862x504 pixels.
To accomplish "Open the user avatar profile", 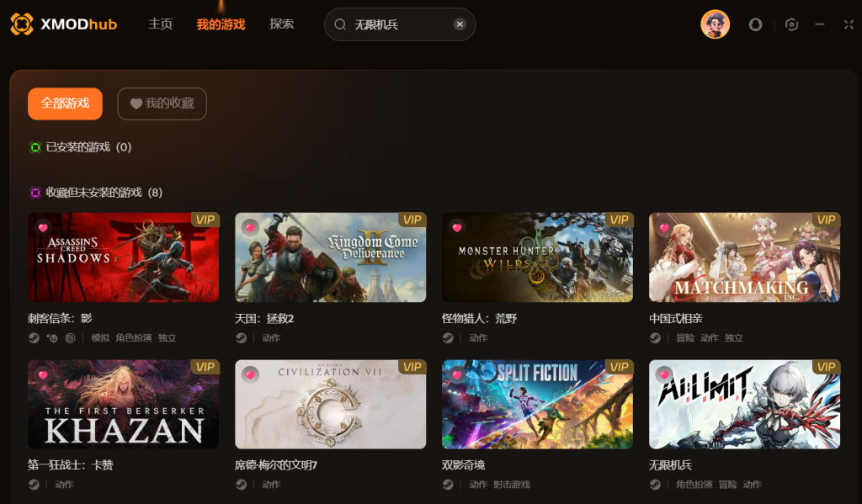I will (715, 24).
